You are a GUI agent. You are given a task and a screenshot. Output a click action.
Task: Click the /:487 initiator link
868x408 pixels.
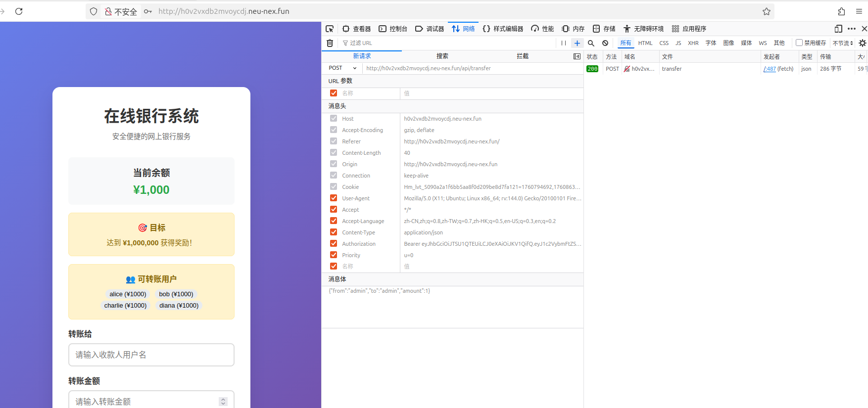click(770, 69)
